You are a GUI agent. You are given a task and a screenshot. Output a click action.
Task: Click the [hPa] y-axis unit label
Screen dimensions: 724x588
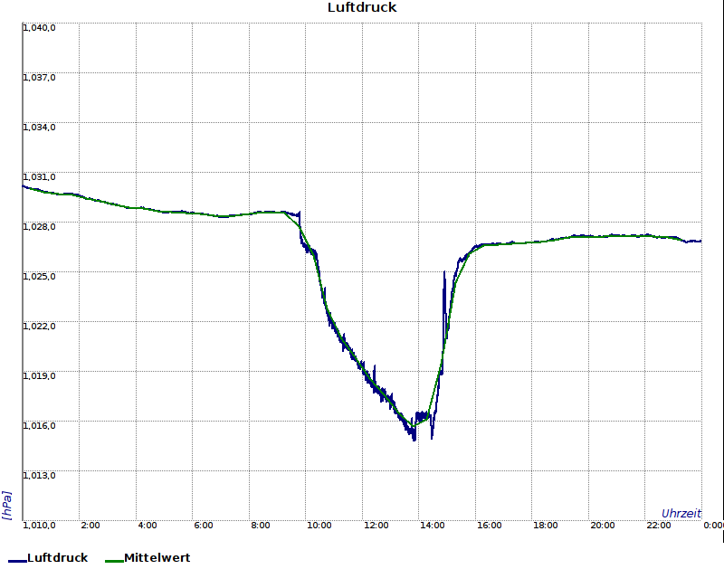(7, 505)
